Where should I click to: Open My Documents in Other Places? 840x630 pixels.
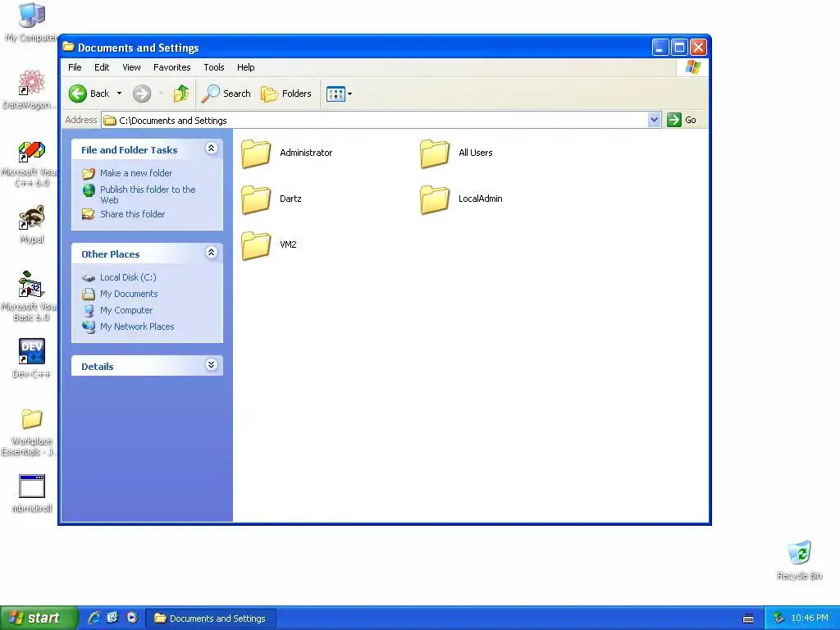[x=129, y=294]
